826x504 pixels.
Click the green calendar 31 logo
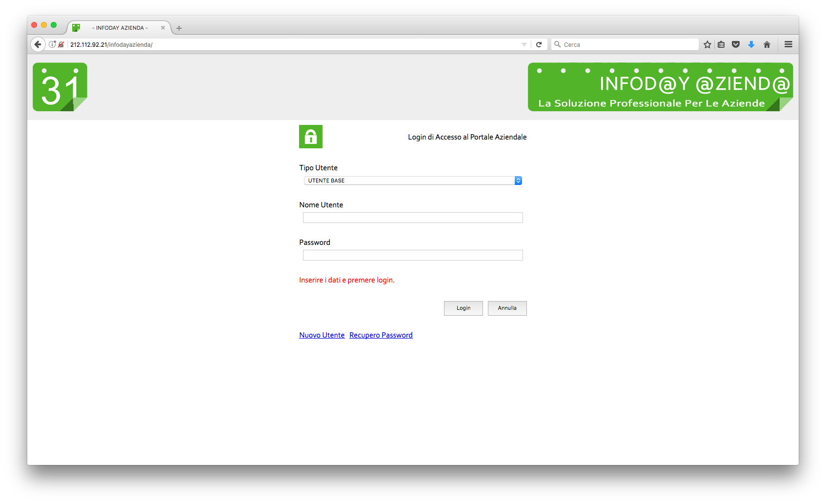click(x=60, y=87)
